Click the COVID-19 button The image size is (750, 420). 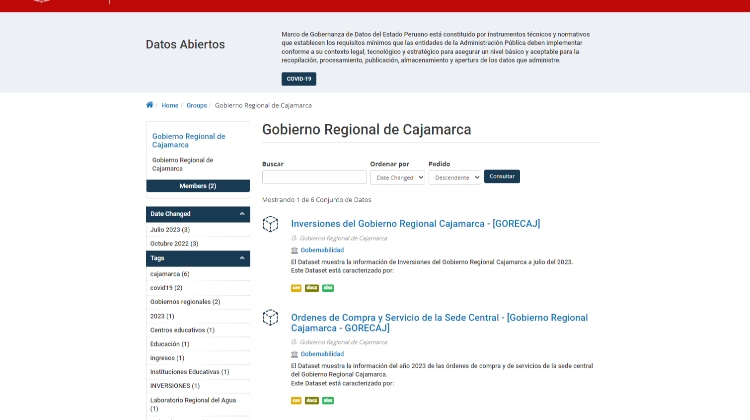(x=298, y=79)
